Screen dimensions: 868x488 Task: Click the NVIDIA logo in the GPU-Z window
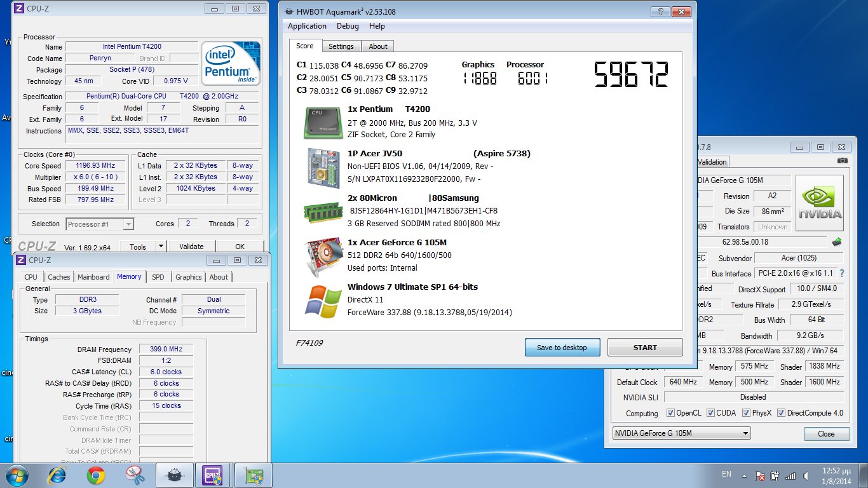pyautogui.click(x=820, y=203)
